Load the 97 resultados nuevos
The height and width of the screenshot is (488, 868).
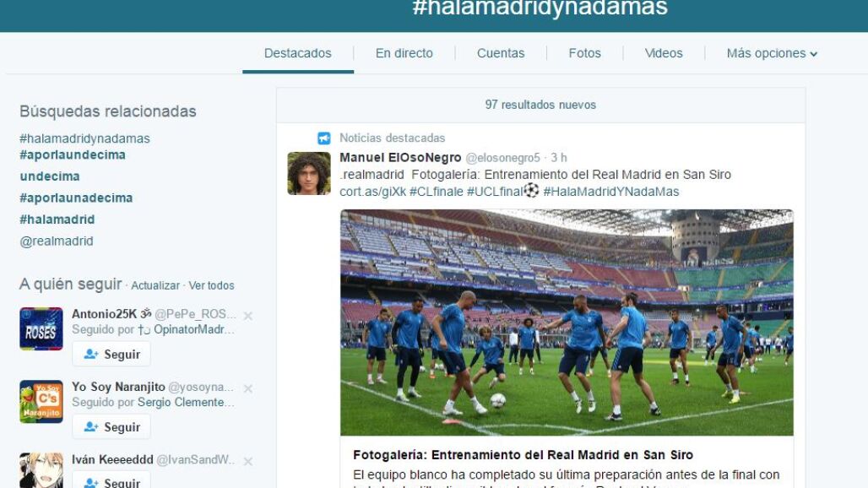[x=540, y=106]
